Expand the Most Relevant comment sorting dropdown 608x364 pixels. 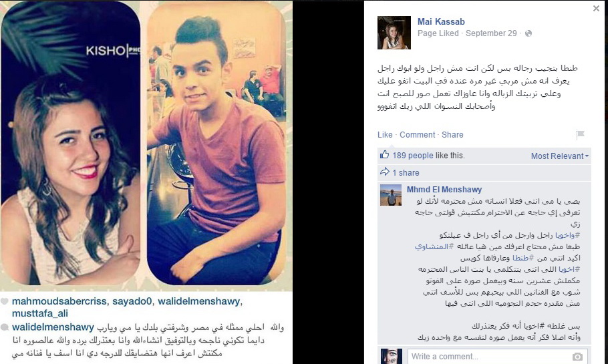pos(559,156)
